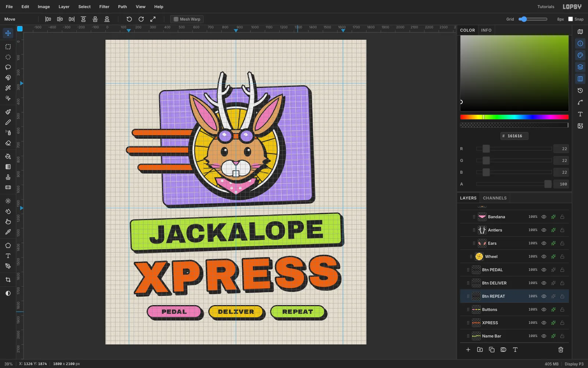588x368 pixels.
Task: Click the hex color input field
Action: click(514, 136)
